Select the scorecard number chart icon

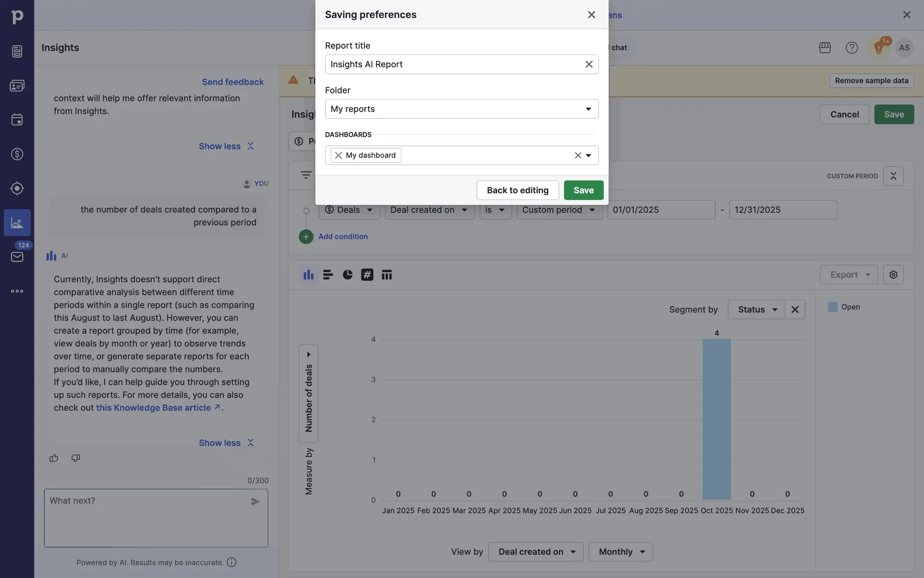coord(367,275)
